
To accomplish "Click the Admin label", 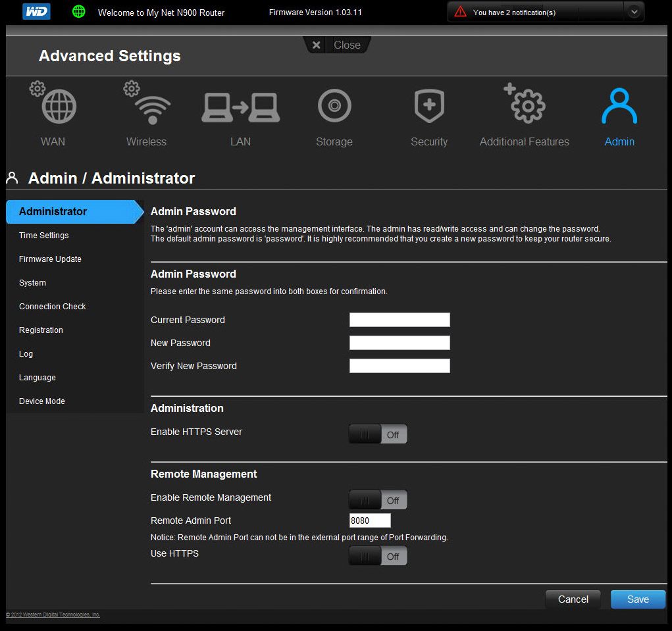I will pos(619,141).
